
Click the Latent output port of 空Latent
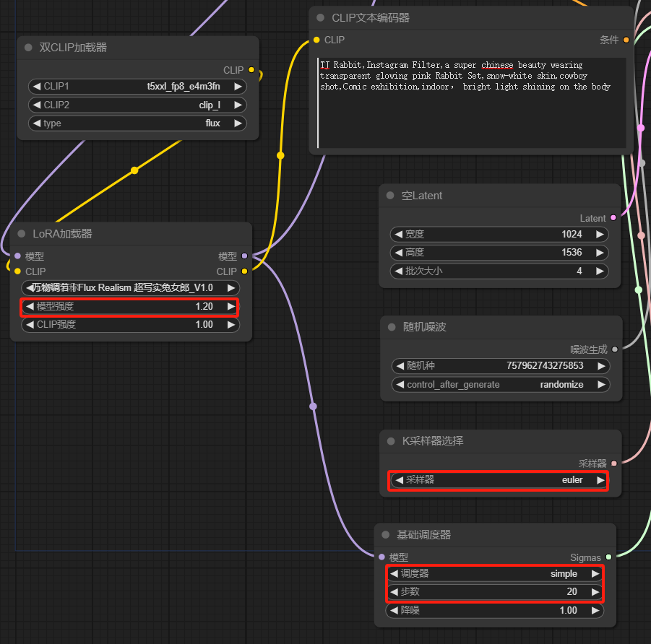[x=613, y=218]
